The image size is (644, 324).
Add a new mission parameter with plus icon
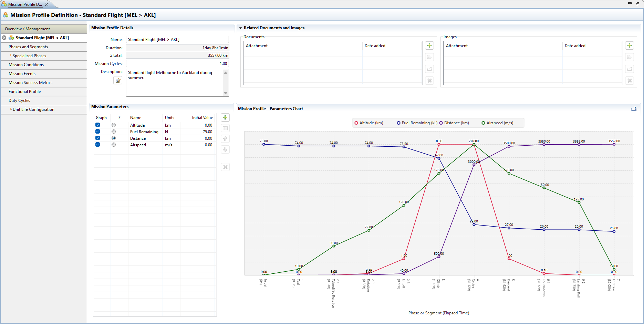coord(225,118)
